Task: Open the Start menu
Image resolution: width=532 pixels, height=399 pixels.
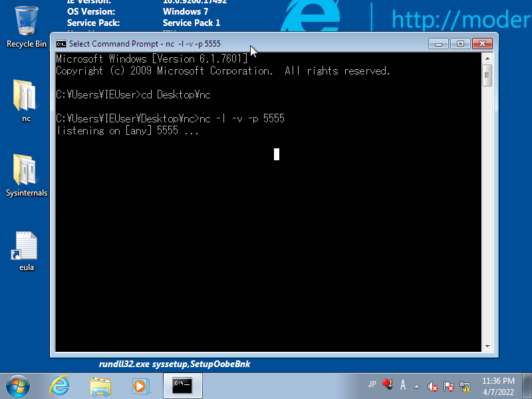Action: coord(17,386)
